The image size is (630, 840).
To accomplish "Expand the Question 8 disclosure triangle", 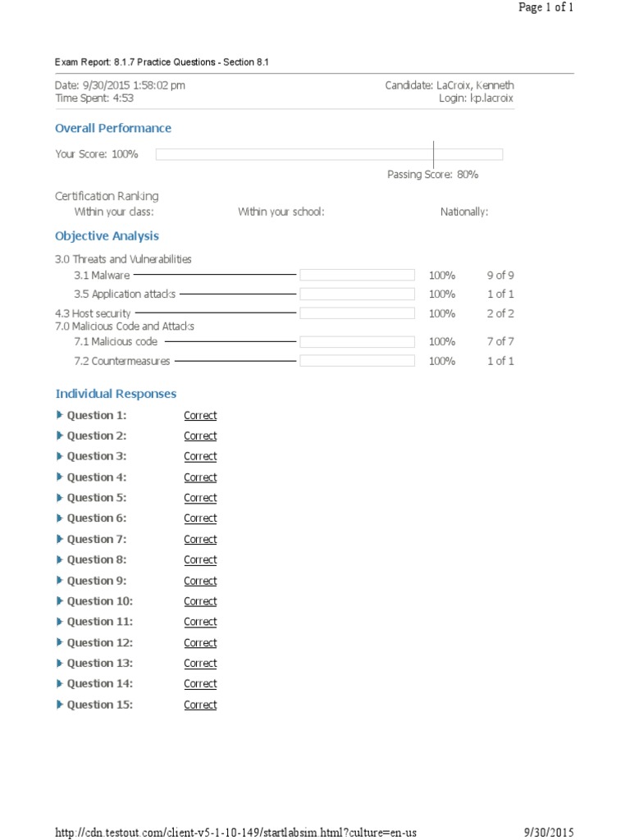I will point(59,559).
